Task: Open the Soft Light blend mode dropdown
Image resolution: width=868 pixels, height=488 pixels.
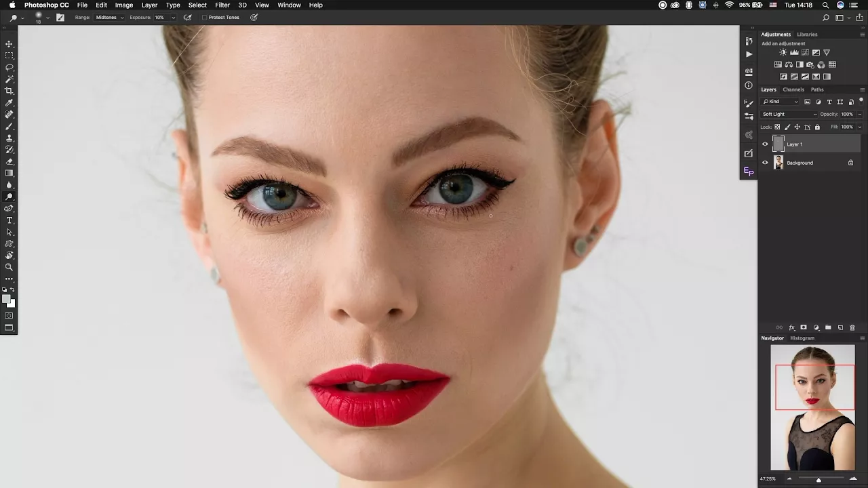Action: (789, 114)
